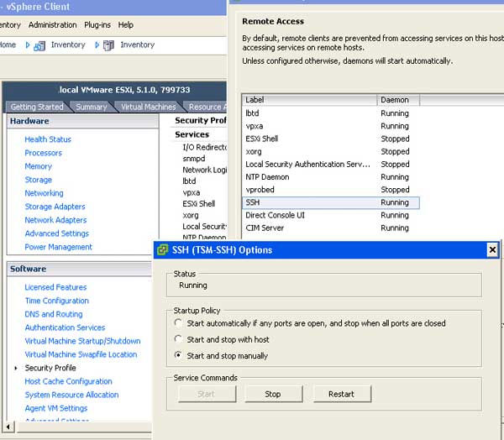This screenshot has width=504, height=440.
Task: Open Memory hardware link
Action: pos(39,166)
